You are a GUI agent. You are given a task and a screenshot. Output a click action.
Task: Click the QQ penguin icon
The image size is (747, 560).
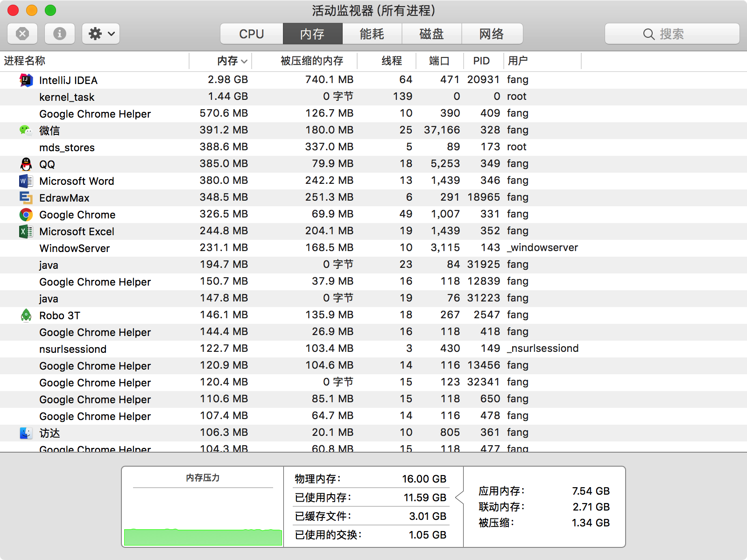pos(26,164)
